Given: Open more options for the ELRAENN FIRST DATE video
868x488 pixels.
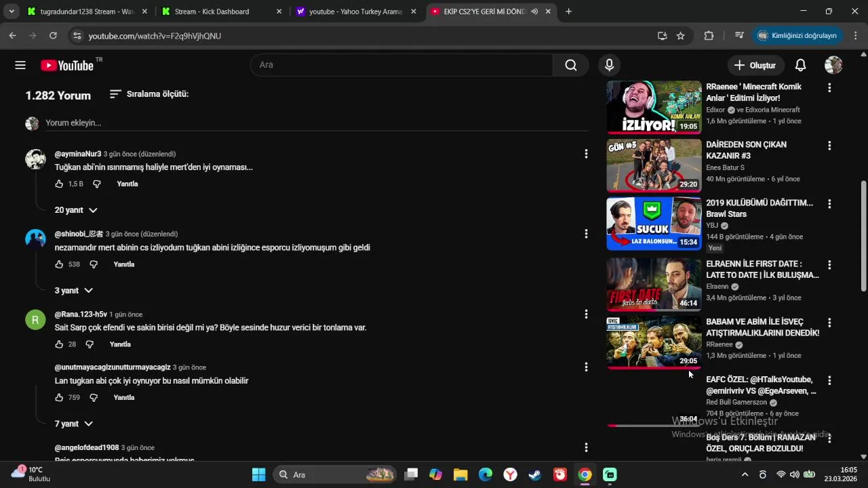Looking at the screenshot, I should pyautogui.click(x=829, y=264).
